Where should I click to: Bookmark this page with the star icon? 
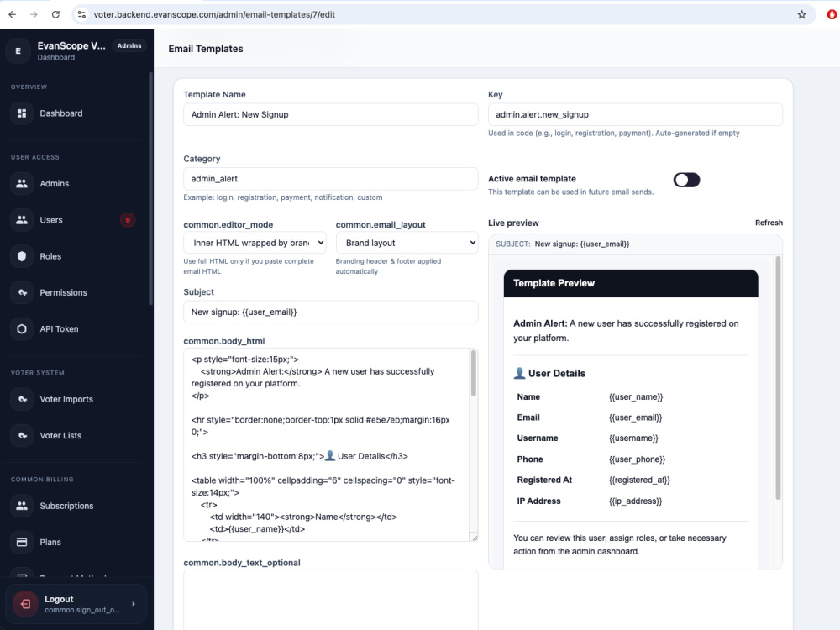(x=801, y=14)
